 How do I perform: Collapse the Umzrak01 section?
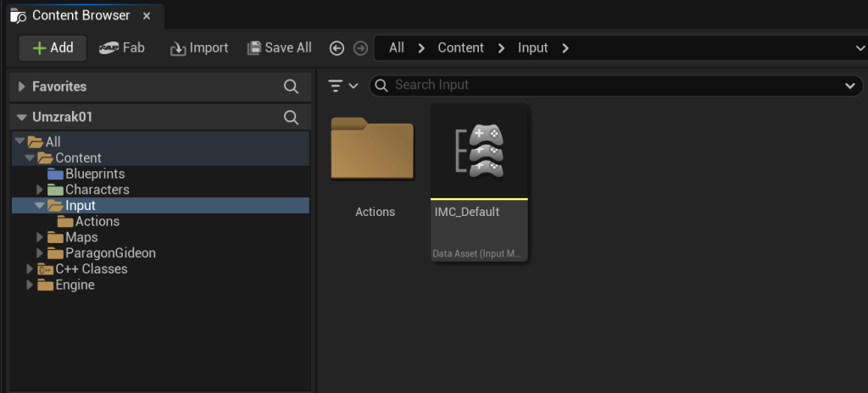(x=21, y=117)
